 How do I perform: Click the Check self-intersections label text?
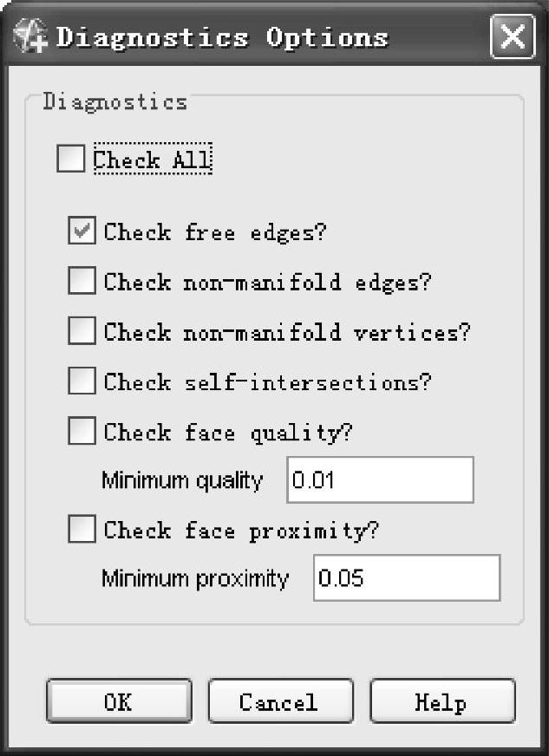pos(267,382)
